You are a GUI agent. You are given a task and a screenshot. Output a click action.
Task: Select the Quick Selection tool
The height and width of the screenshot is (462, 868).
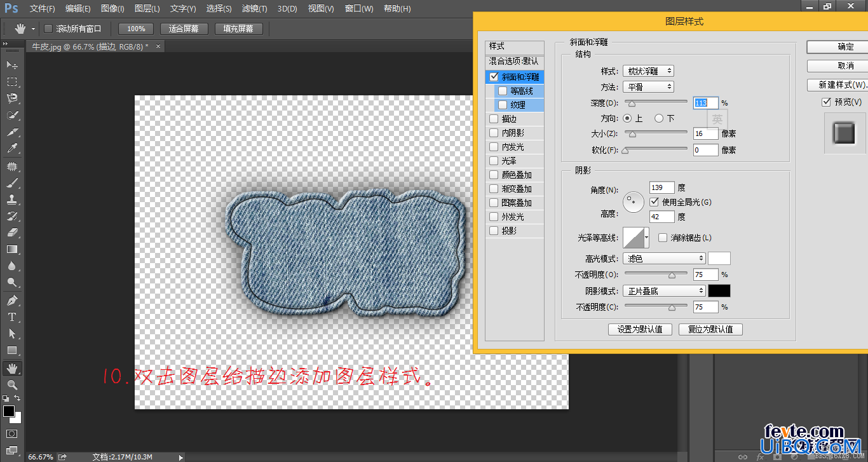click(x=12, y=115)
